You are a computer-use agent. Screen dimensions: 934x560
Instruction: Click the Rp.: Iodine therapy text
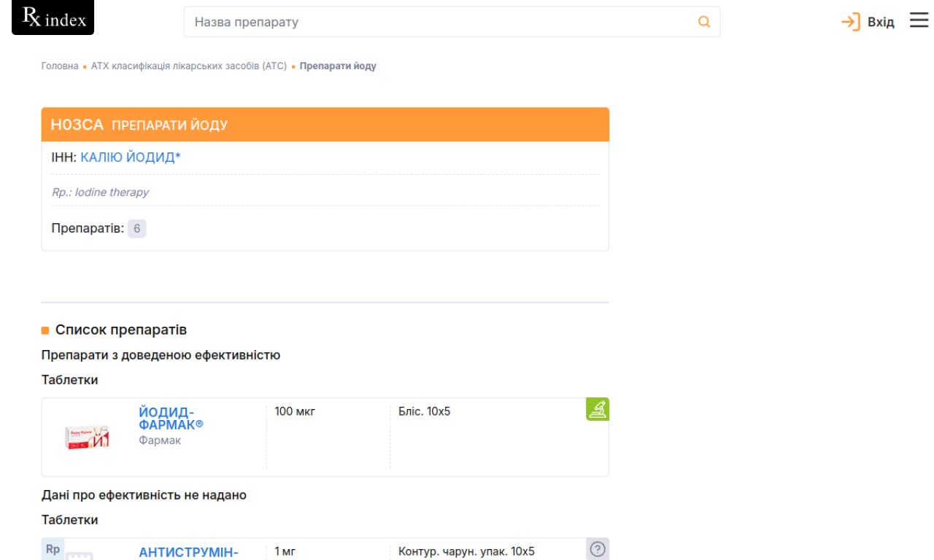click(x=100, y=192)
